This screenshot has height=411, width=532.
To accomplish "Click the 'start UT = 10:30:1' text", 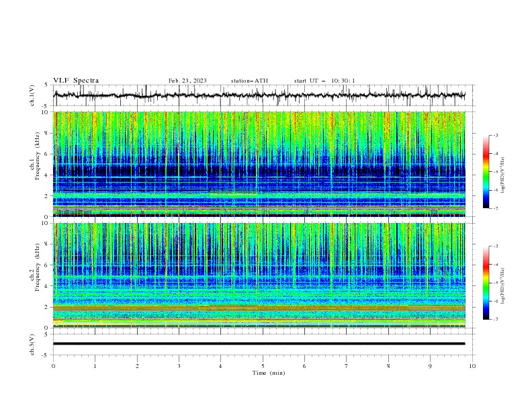I will tap(324, 81).
